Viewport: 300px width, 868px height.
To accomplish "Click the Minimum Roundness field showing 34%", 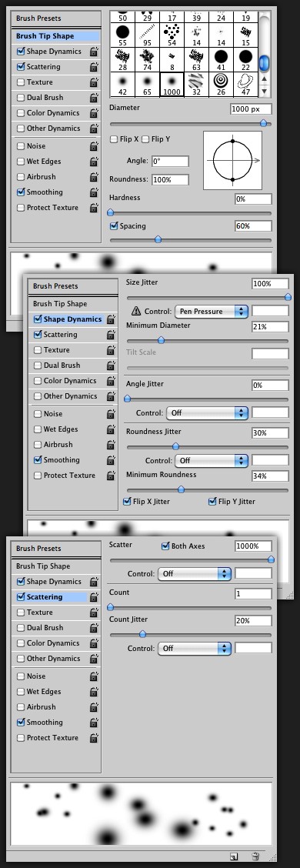I will (270, 476).
